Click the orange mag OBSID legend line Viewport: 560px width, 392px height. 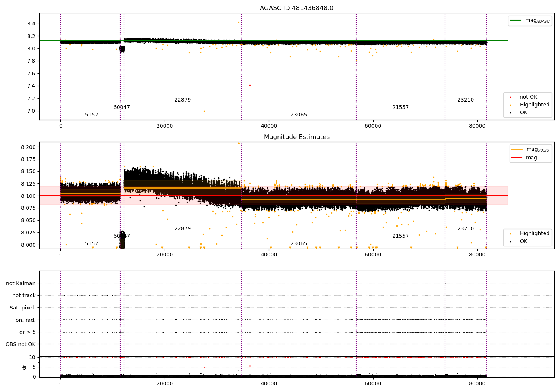pos(517,149)
